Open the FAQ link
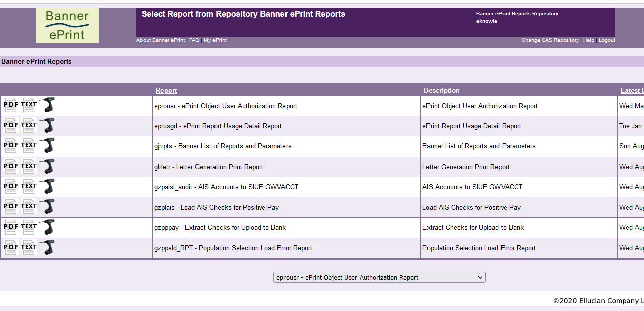 [194, 40]
